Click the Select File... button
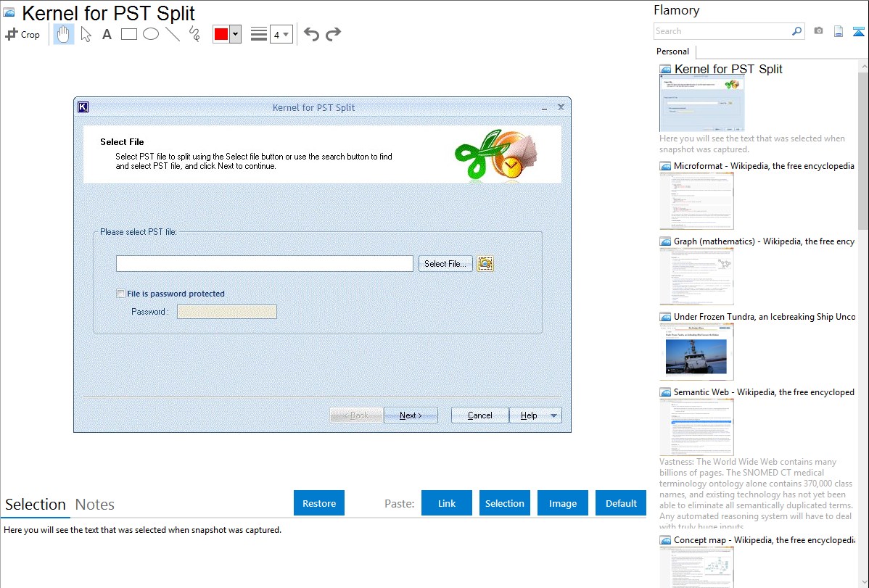Screen dimensions: 869x588 click(x=445, y=264)
